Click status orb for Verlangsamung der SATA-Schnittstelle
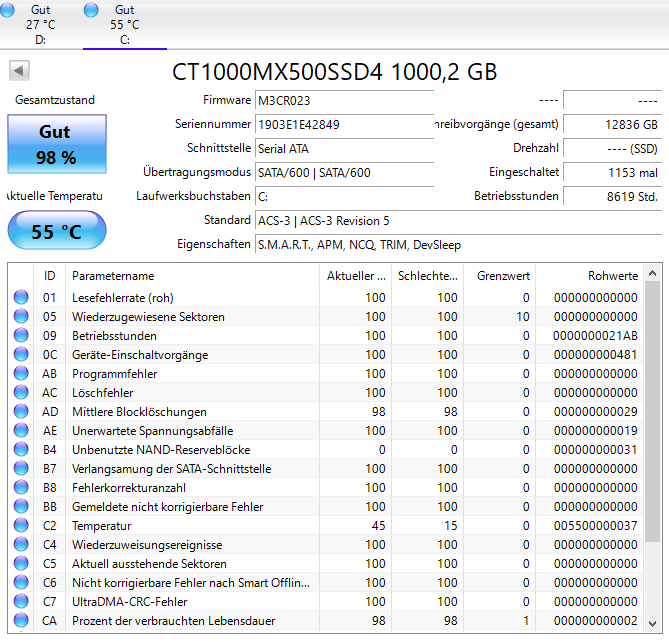Screen dimensions: 669x642 pos(21,468)
